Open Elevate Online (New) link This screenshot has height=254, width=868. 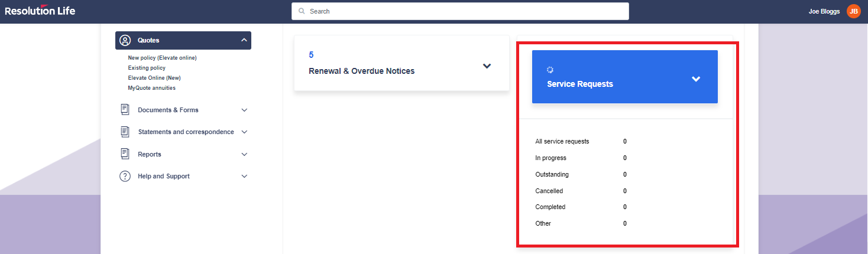coord(154,78)
